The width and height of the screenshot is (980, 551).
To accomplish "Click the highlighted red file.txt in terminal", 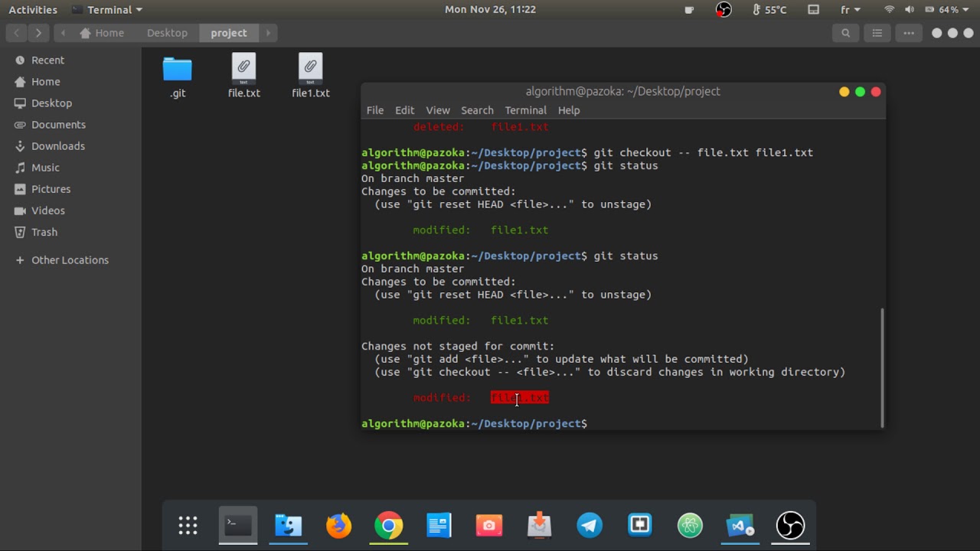I will pos(520,397).
